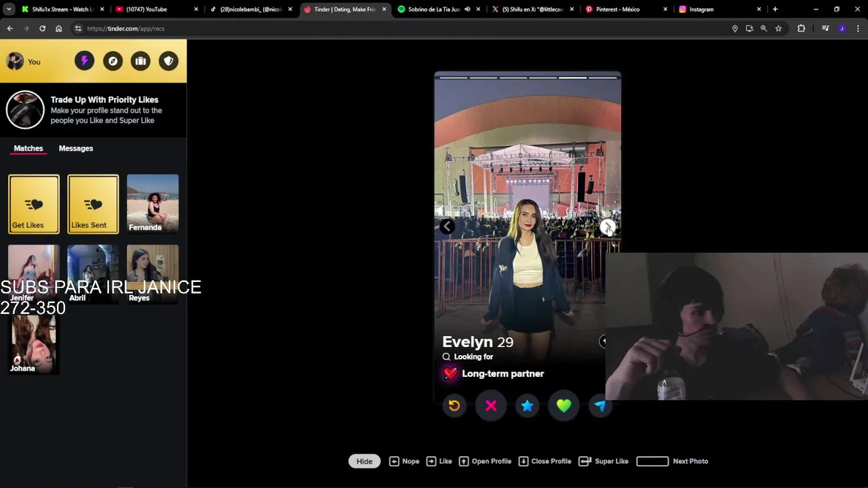View site information icon in address bar
The width and height of the screenshot is (868, 488).
tap(78, 28)
